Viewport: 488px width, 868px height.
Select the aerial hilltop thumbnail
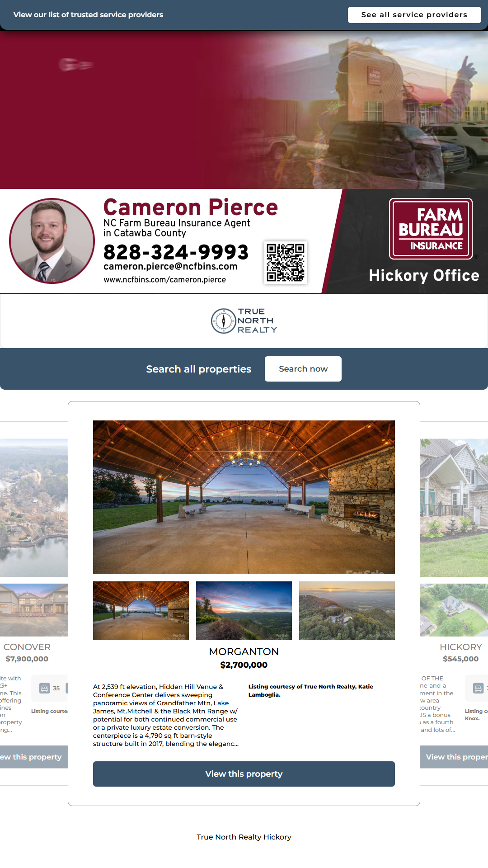(x=347, y=611)
